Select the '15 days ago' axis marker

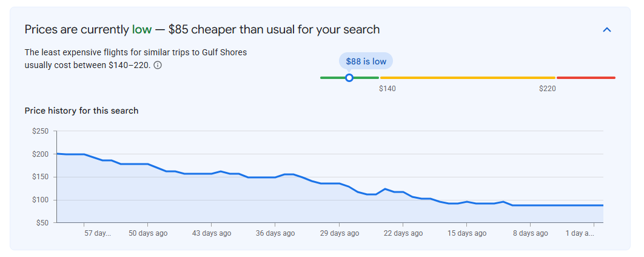click(x=466, y=233)
